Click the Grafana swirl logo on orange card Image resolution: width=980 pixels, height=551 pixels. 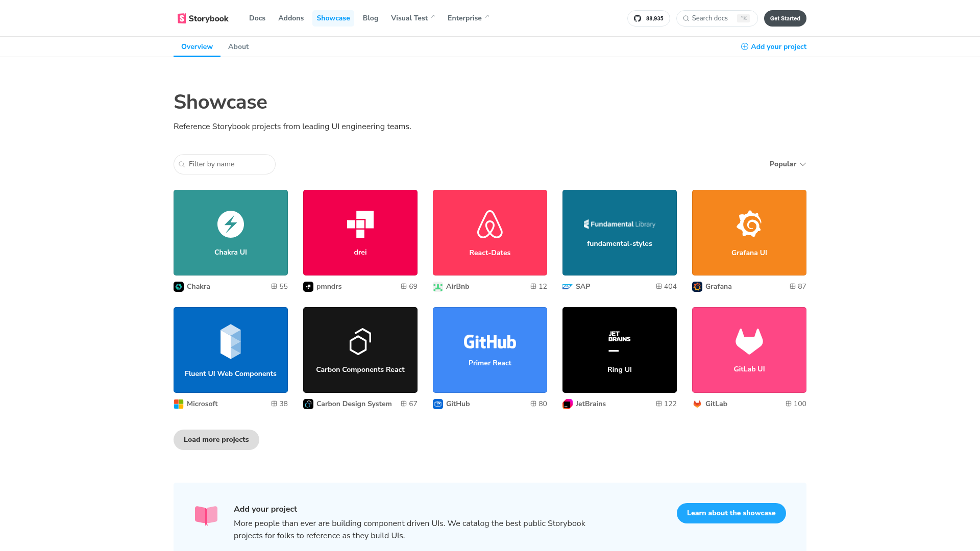(749, 223)
